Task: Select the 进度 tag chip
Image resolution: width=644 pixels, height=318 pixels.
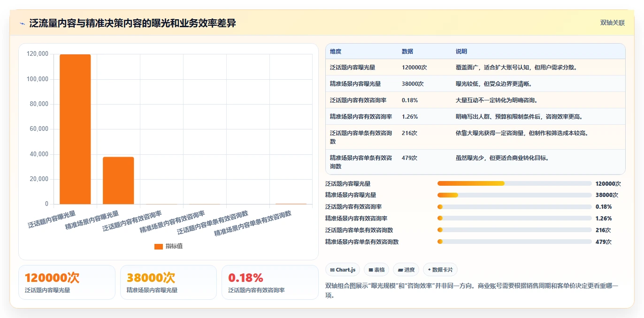Action: tap(406, 270)
